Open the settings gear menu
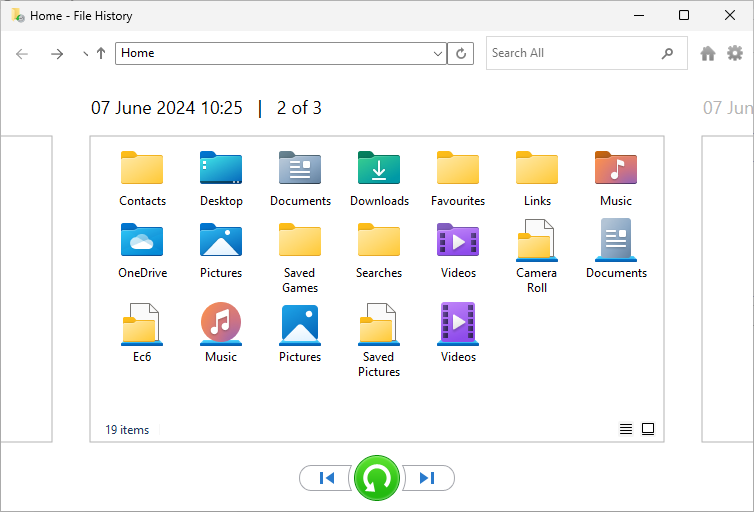The width and height of the screenshot is (754, 512). coord(735,54)
